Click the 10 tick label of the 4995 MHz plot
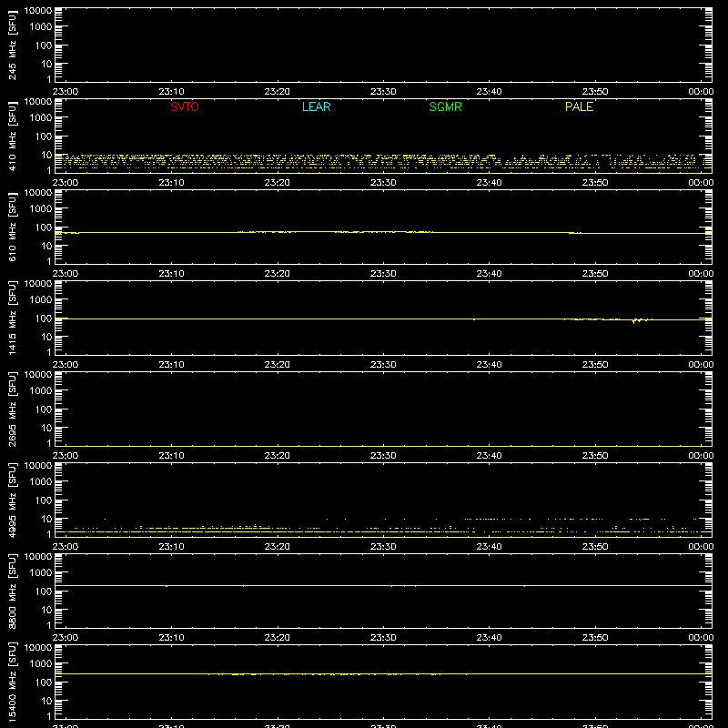 click(46, 519)
